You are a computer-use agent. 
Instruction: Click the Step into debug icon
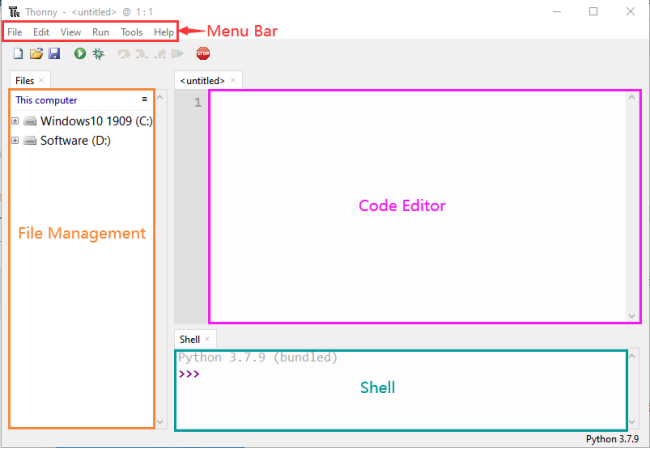(142, 53)
